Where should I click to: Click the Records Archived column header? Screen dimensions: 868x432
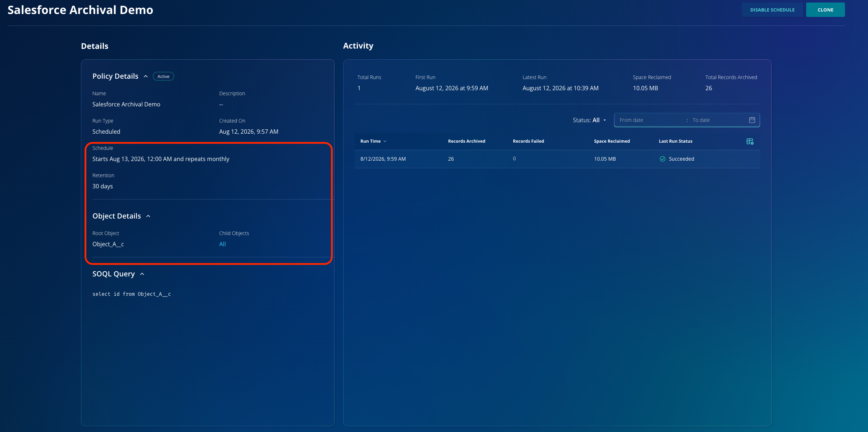[467, 141]
